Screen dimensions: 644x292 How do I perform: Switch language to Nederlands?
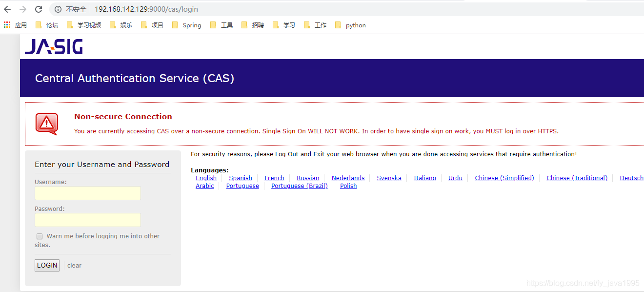pyautogui.click(x=348, y=178)
